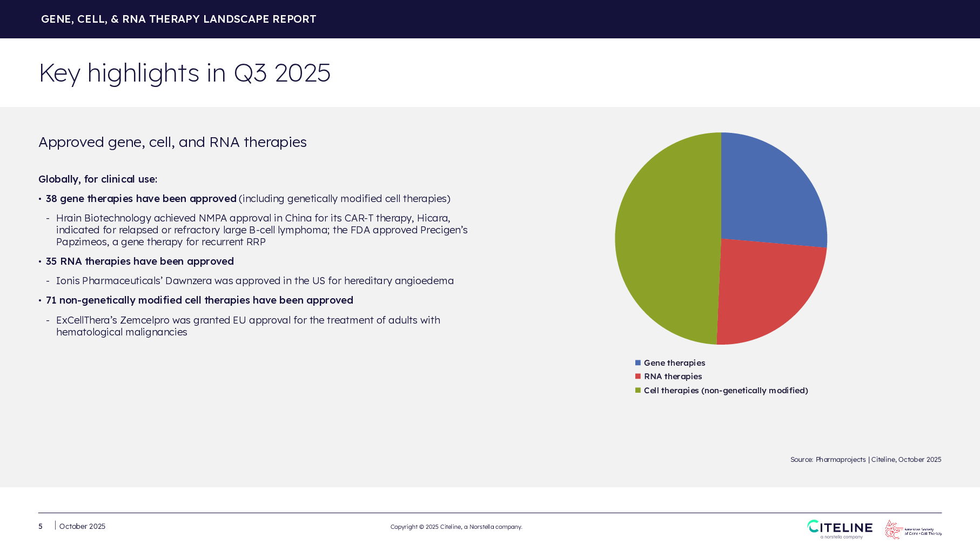The image size is (980, 551).
Task: Click the Citeline logo in the footer
Action: coord(839,528)
